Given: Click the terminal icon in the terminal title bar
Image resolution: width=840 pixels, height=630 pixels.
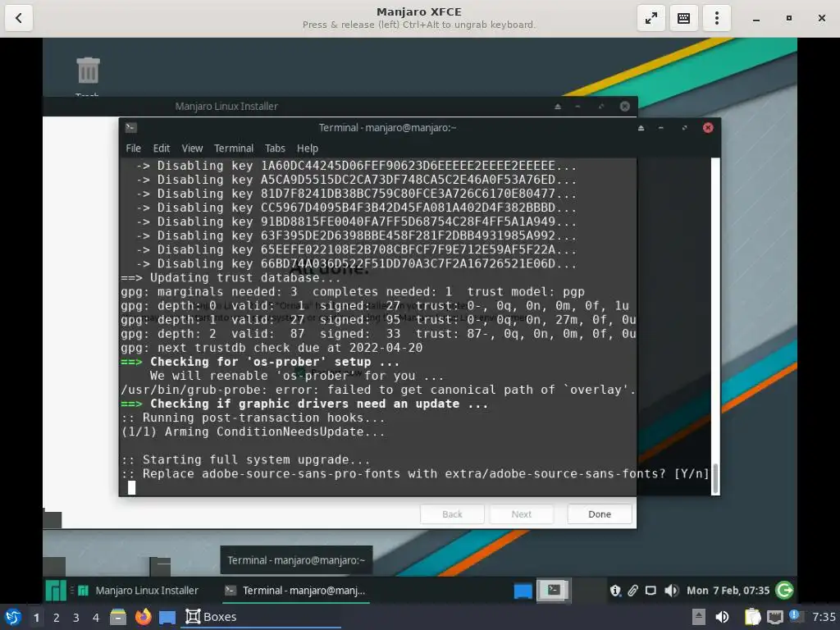Looking at the screenshot, I should (130, 127).
